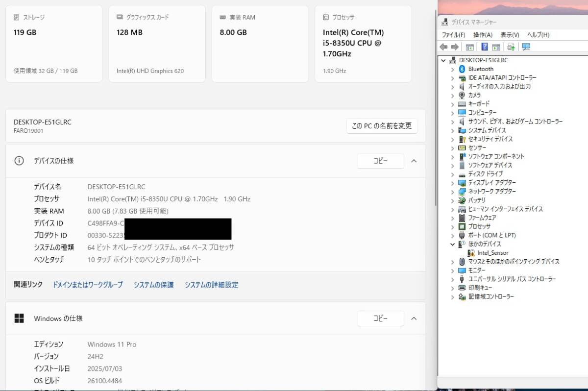Open システムの詳細設定 link
The width and height of the screenshot is (588, 391).
[x=211, y=285]
